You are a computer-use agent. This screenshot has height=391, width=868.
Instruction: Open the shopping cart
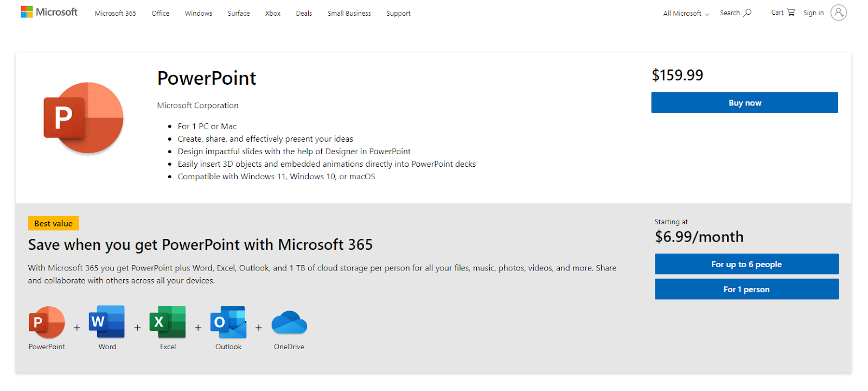pos(783,12)
